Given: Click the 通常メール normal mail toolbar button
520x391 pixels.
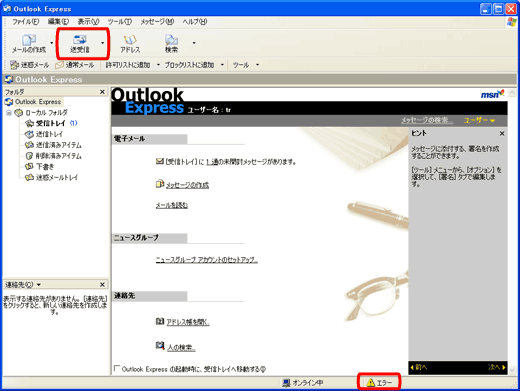Looking at the screenshot, I should 75,65.
